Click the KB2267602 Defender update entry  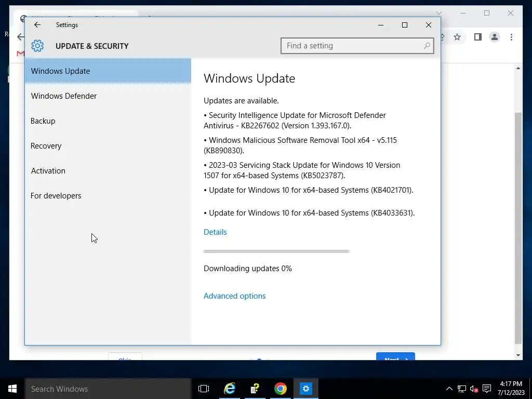click(x=295, y=121)
